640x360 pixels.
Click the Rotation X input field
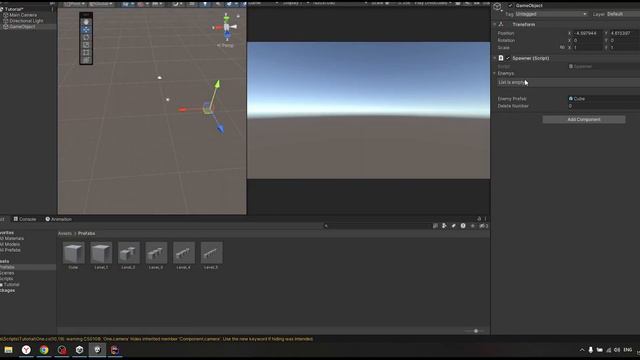[x=587, y=40]
